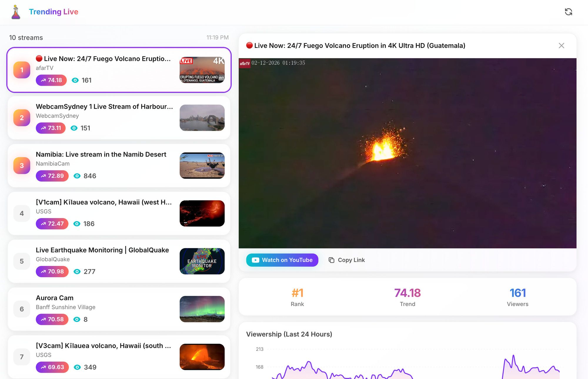Screen dimensions: 588x379
Task: Open the Namib Desert stream thumbnail
Action: click(202, 166)
